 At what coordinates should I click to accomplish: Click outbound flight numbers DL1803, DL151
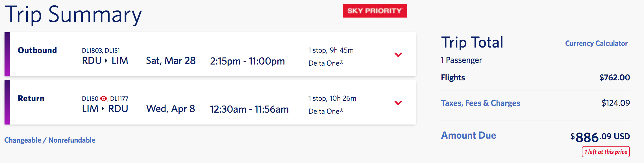tap(101, 50)
